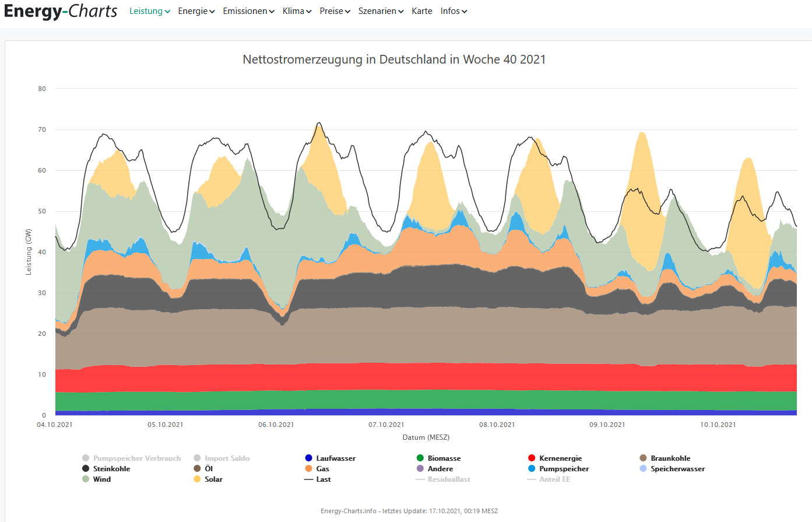Toggle the Wind legend entry
Viewport: 812px width, 522px height.
(x=96, y=479)
